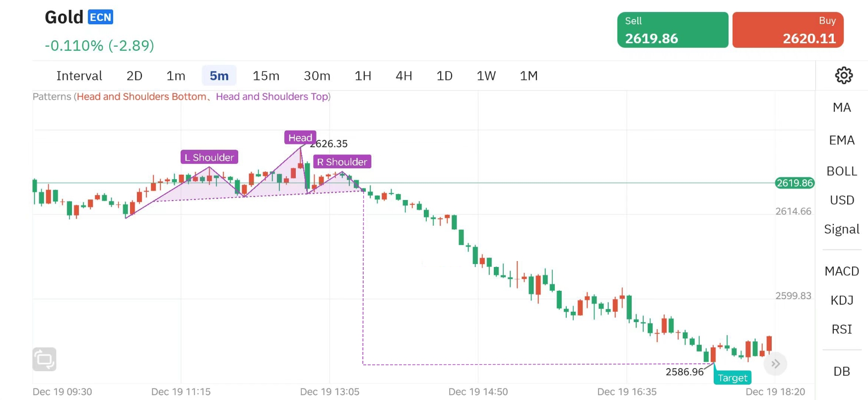This screenshot has width=868, height=400.
Task: Show the RSI indicator
Action: (x=842, y=330)
